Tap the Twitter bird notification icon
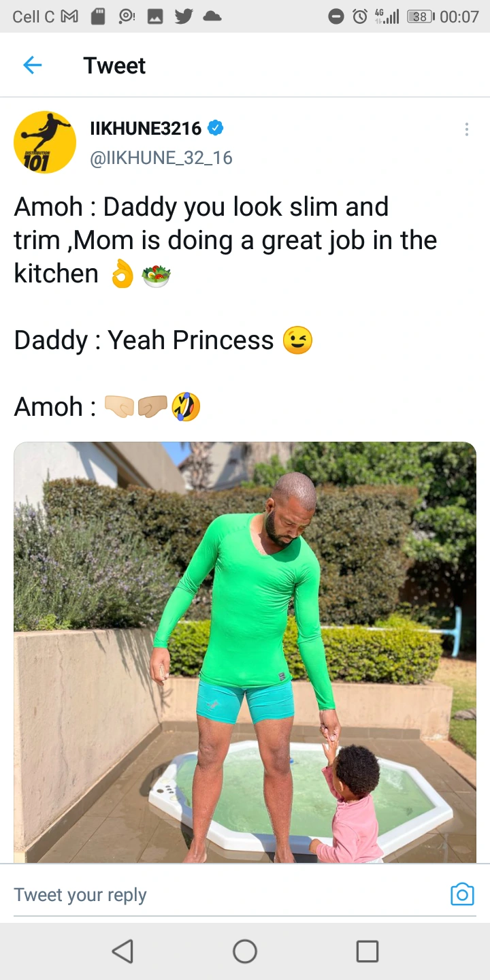This screenshot has height=980, width=490. pyautogui.click(x=184, y=16)
